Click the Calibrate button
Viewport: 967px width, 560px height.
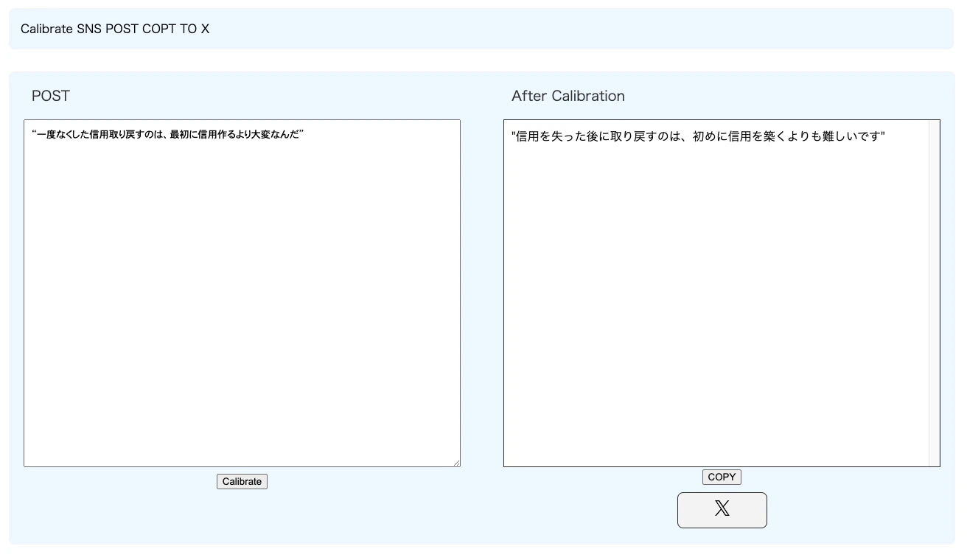242,481
